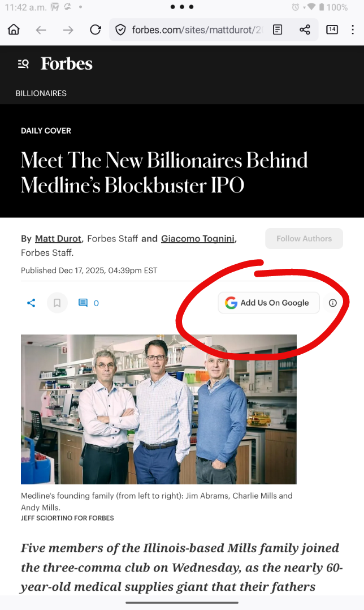Open Giacomo Tognini's author page
Screen dimensions: 364x610
[x=197, y=239]
